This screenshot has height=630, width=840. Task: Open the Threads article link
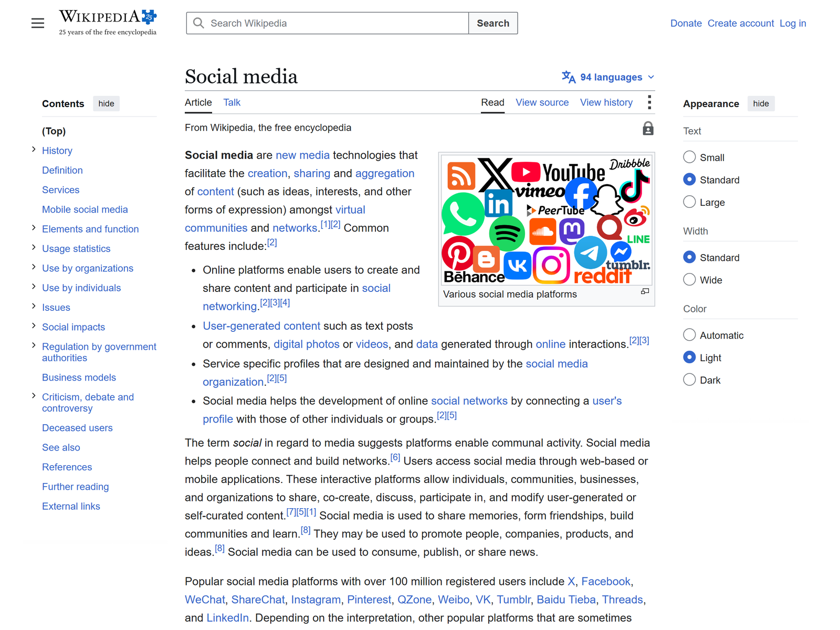pyautogui.click(x=622, y=600)
